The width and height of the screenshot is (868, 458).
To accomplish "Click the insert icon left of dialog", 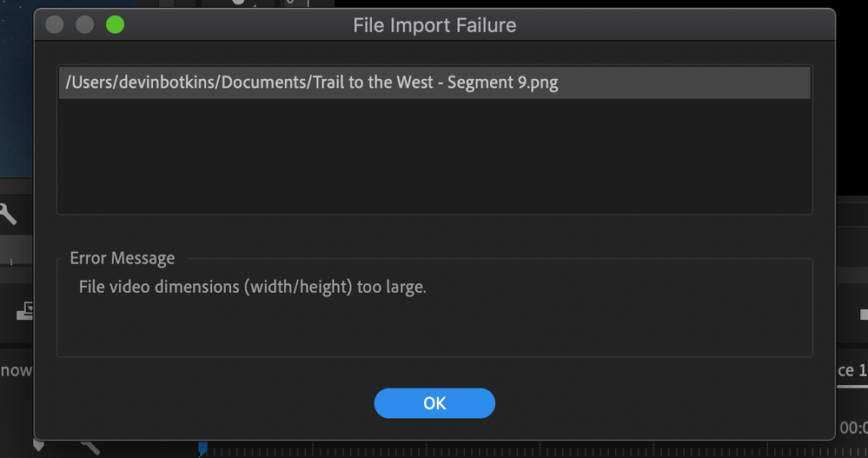I will (24, 309).
